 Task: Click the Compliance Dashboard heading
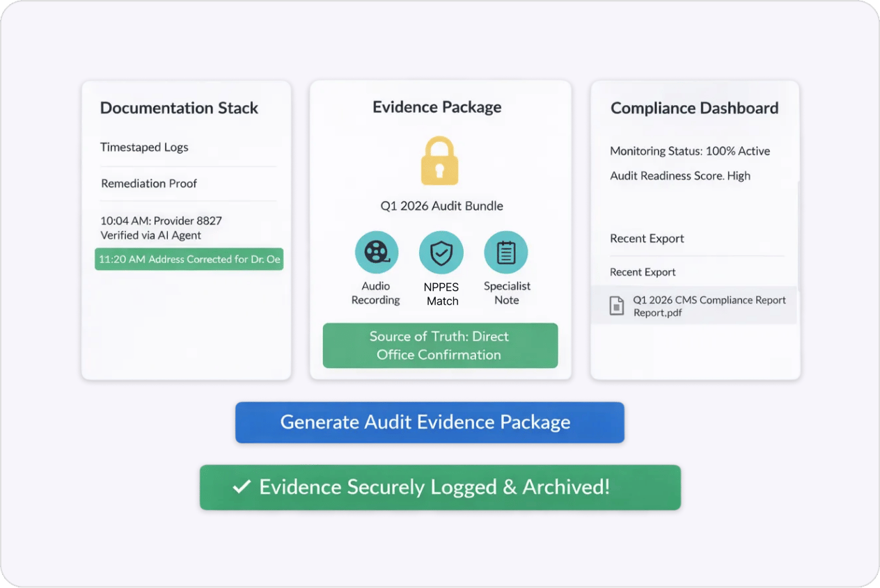(694, 108)
